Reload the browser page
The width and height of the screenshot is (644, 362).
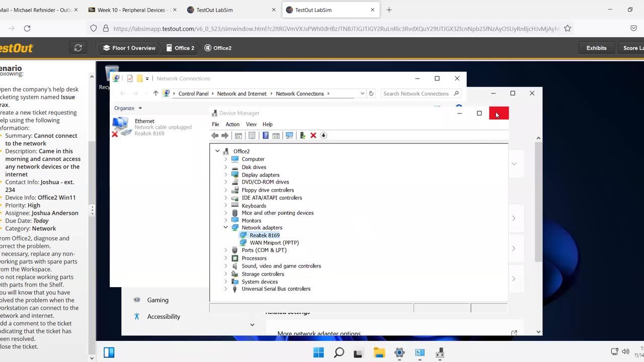27,29
